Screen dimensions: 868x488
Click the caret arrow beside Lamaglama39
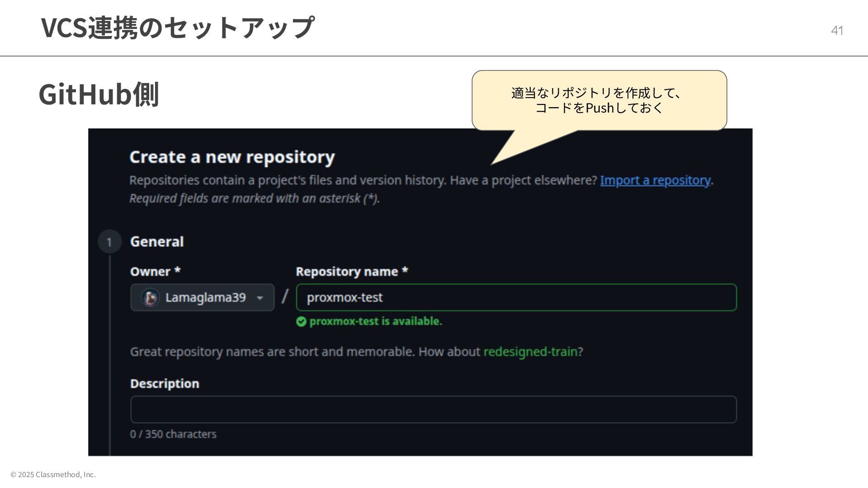260,298
